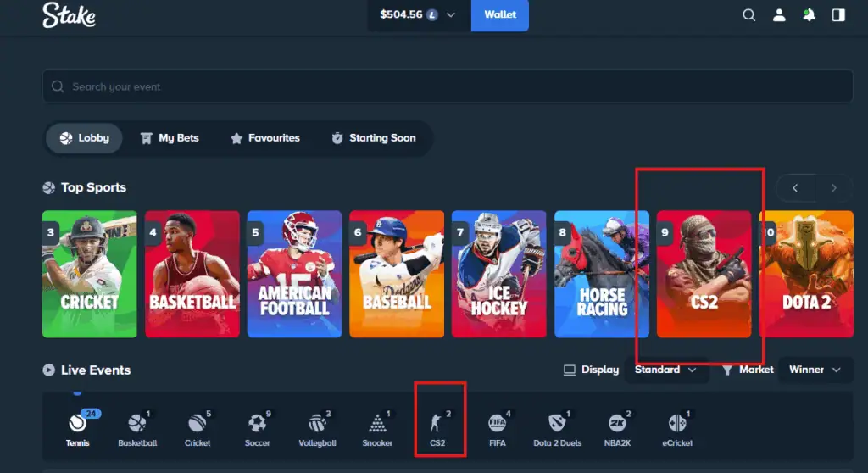Viewport: 868px width, 473px height.
Task: Toggle the sidebar panel icon
Action: (x=838, y=15)
